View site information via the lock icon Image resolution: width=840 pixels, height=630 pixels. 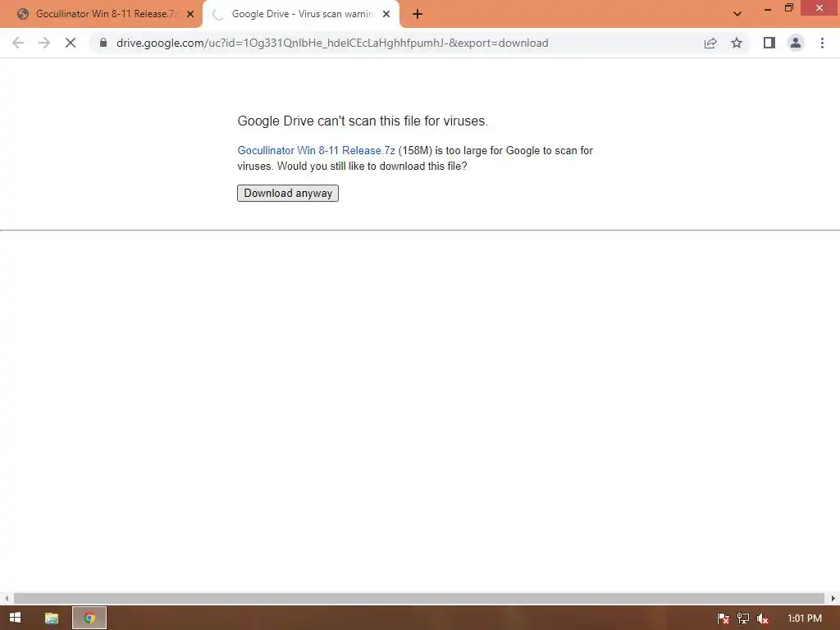(103, 43)
